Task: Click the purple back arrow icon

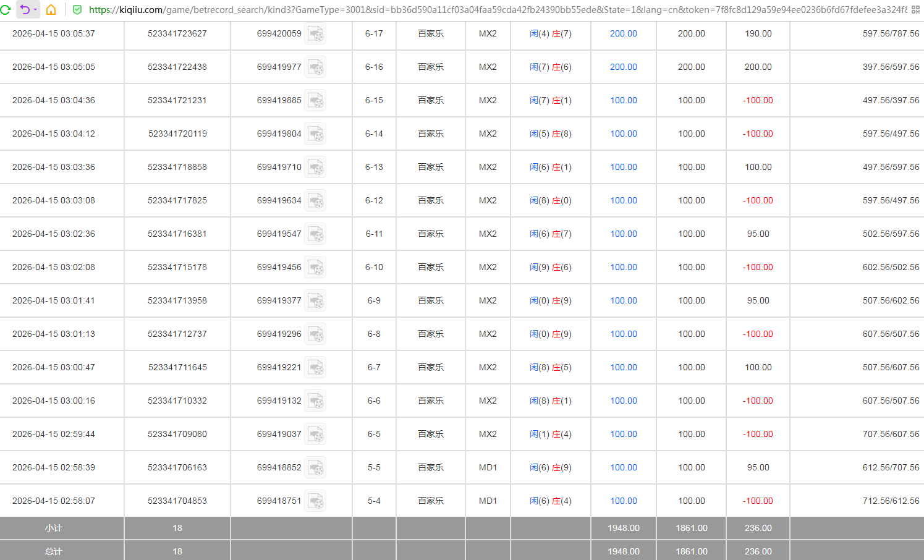Action: pos(25,10)
